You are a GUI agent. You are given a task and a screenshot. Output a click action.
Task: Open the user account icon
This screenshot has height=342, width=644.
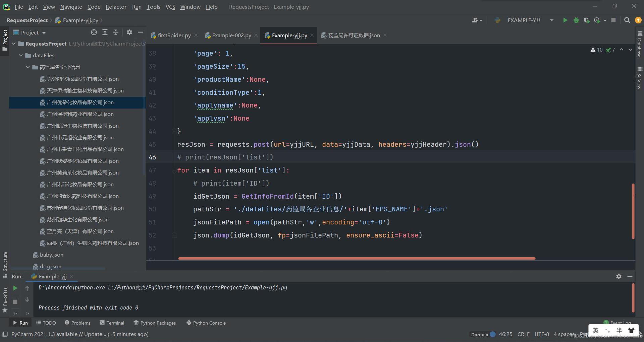475,20
